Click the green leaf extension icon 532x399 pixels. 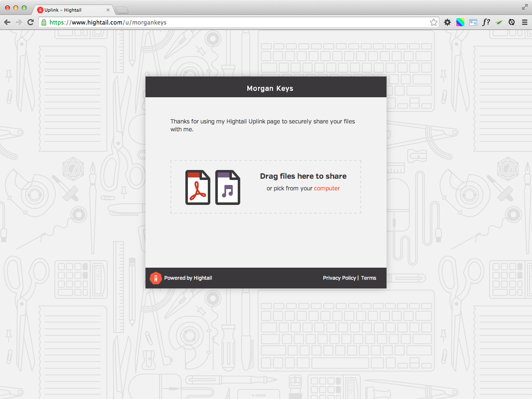(x=499, y=22)
